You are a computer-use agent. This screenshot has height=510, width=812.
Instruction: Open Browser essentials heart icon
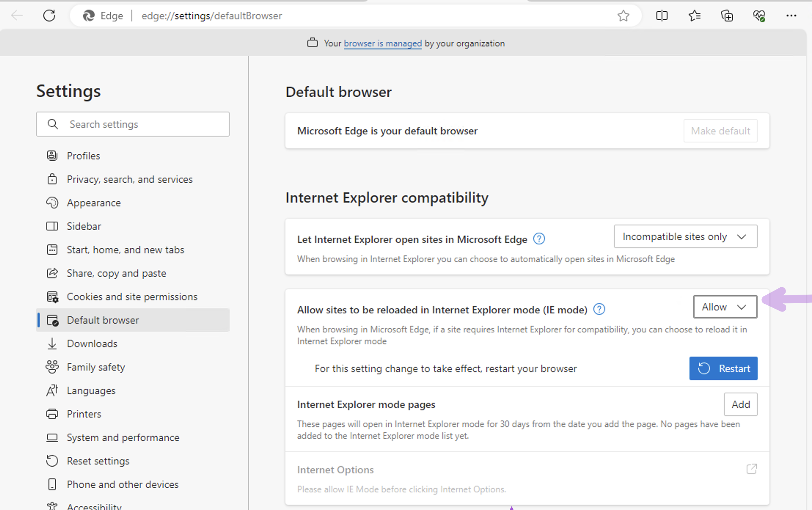click(x=759, y=16)
